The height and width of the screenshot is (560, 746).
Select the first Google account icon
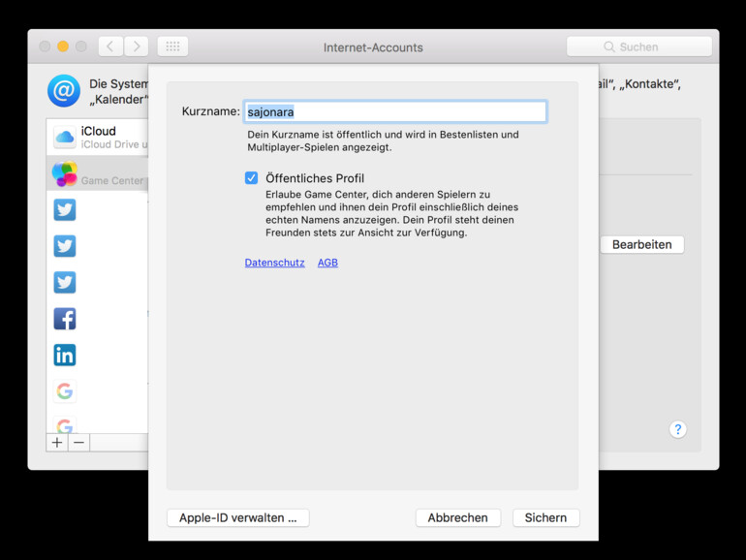tap(65, 391)
